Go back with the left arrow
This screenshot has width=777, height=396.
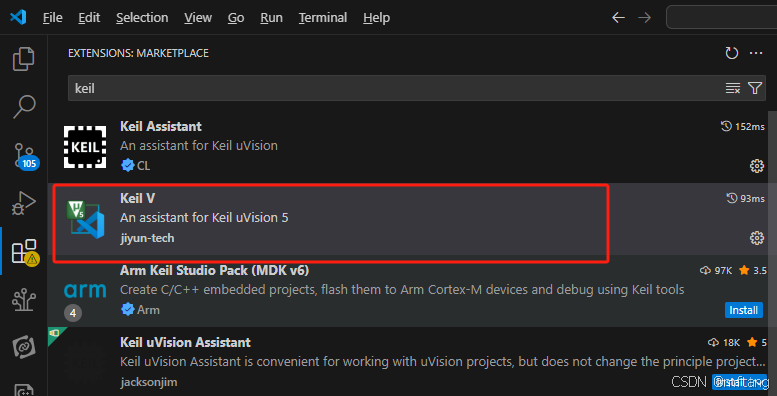[x=618, y=18]
